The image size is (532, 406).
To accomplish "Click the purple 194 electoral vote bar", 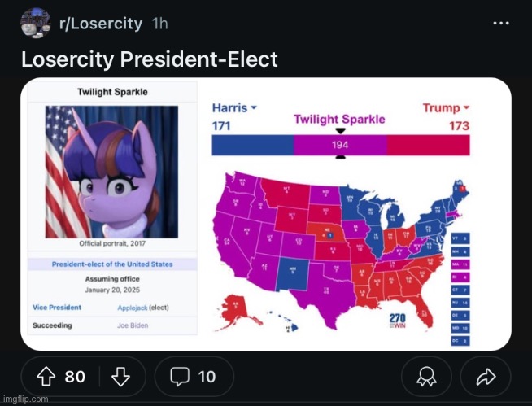I will (x=340, y=145).
